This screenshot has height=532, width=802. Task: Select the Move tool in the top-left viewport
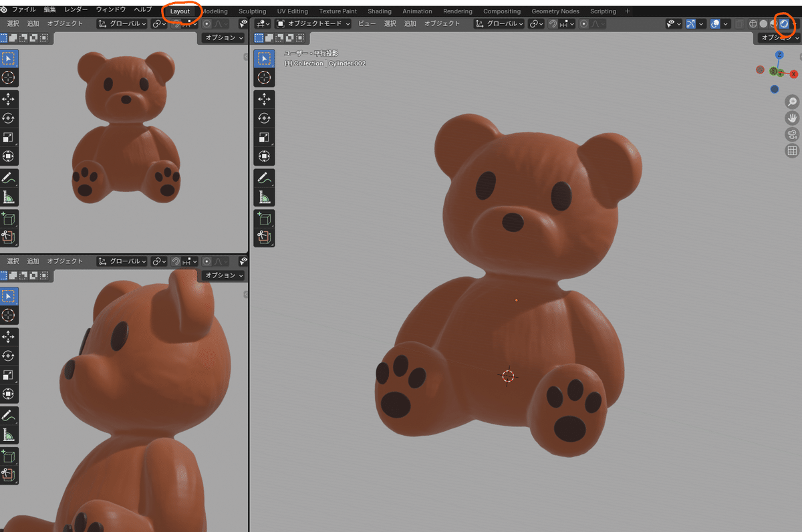[9, 98]
